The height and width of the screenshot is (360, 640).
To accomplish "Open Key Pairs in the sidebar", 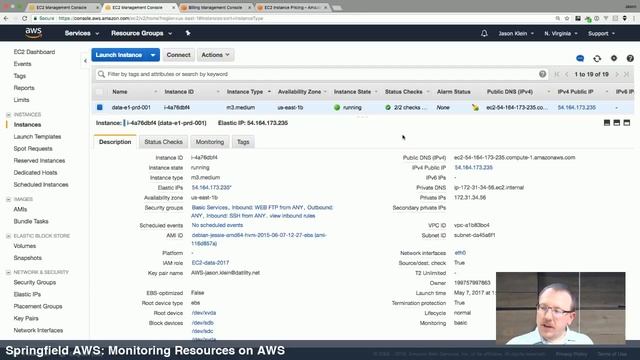I will tap(26, 318).
